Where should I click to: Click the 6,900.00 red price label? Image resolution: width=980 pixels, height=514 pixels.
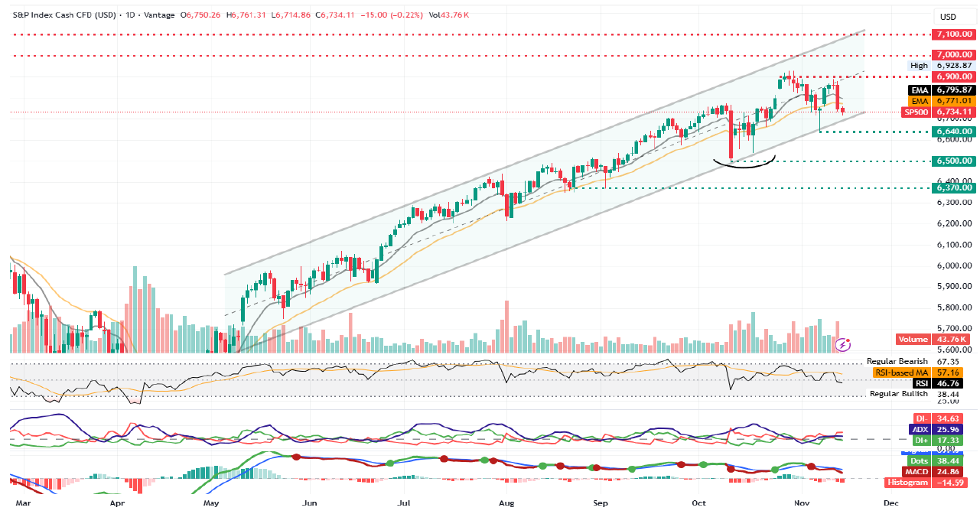pyautogui.click(x=953, y=76)
